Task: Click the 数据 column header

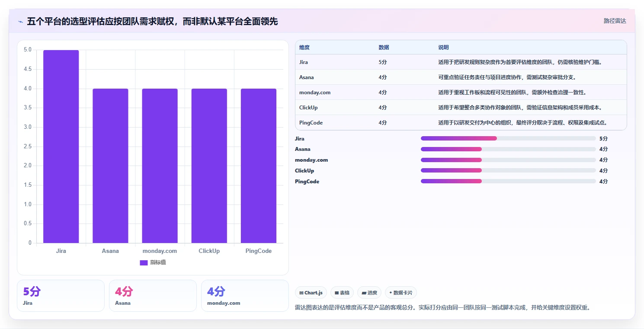Action: [384, 48]
